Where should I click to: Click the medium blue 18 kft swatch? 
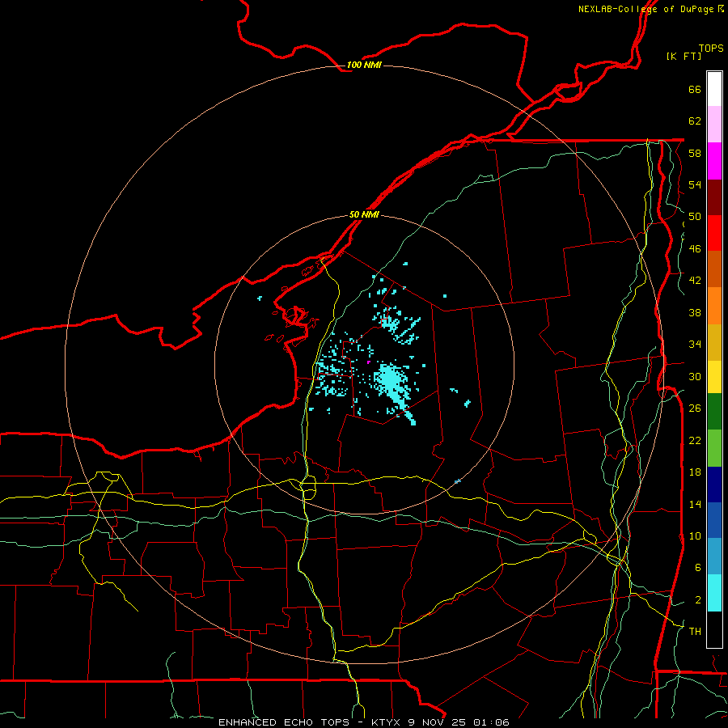(714, 520)
